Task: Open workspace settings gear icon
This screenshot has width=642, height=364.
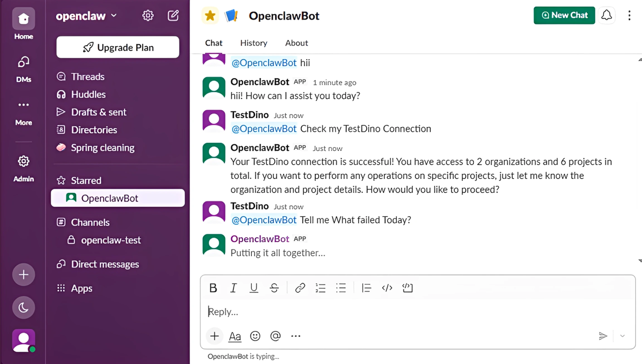Action: coord(148,16)
